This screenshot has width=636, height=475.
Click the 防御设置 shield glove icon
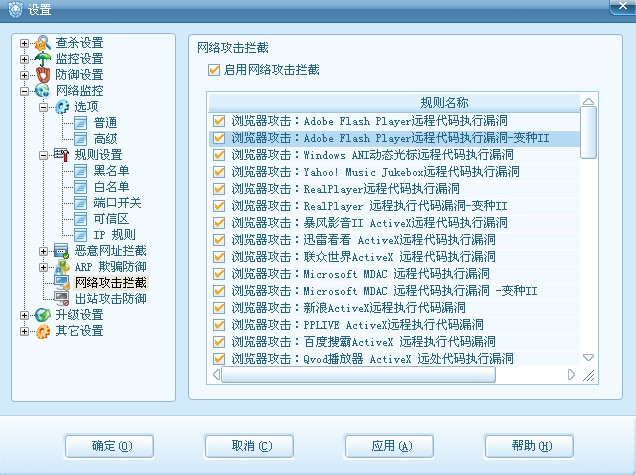[43, 75]
